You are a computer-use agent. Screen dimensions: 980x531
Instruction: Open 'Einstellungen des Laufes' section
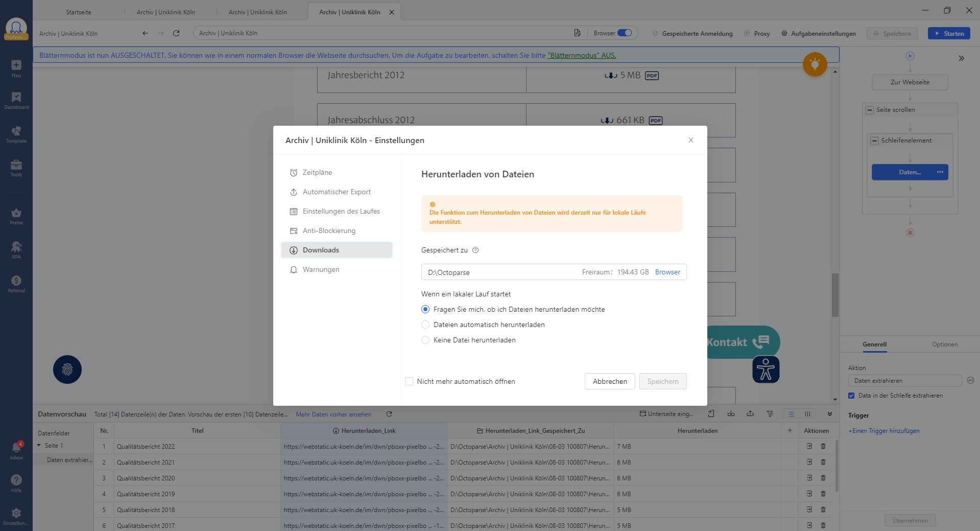coord(337,211)
